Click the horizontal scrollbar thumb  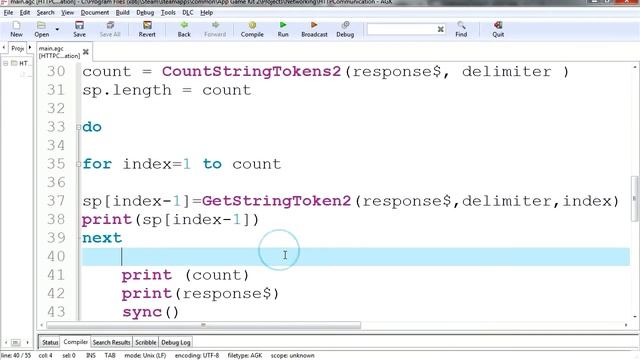pos(203,325)
